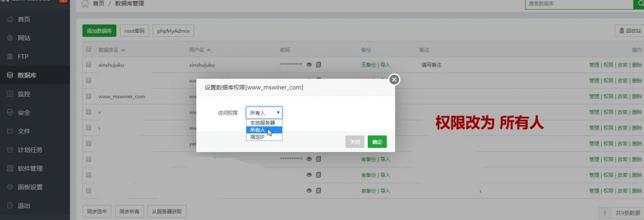Click the green 确定 confirm button

pyautogui.click(x=377, y=142)
